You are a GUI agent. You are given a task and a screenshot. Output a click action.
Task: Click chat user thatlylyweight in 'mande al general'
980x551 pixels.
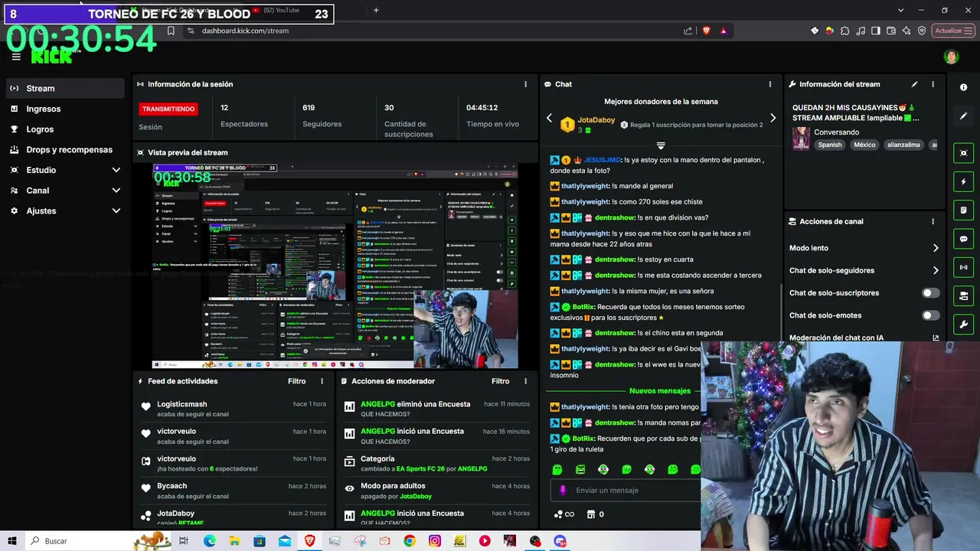tap(585, 186)
